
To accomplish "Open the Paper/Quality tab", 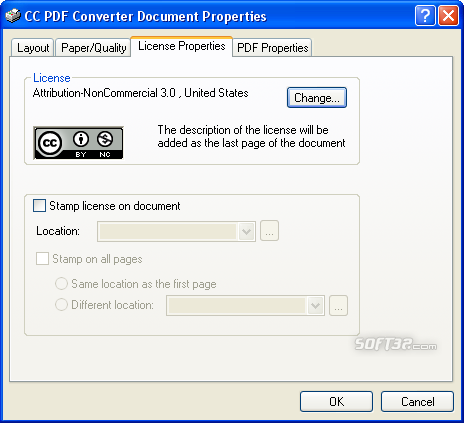I will coord(93,48).
